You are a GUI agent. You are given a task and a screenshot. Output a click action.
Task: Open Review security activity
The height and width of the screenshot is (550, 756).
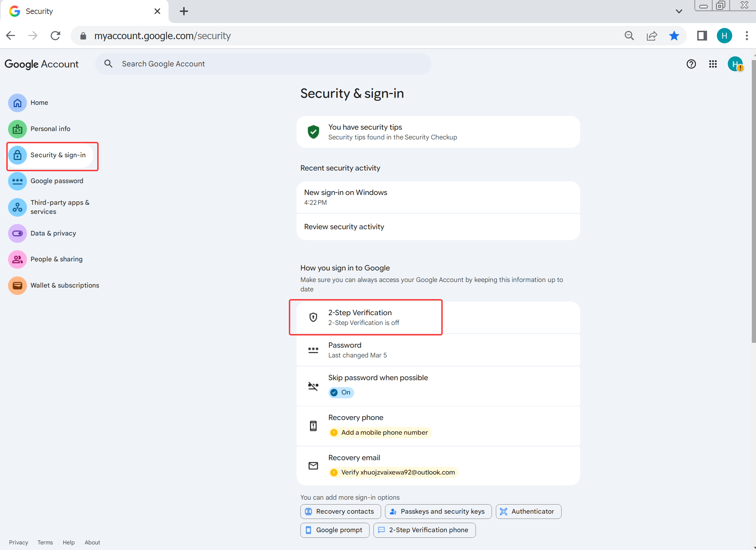tap(438, 227)
